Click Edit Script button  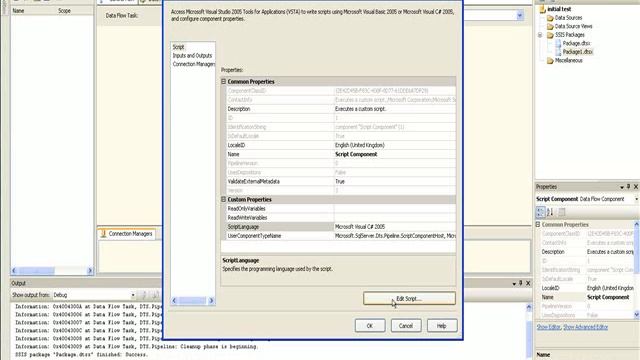[x=409, y=298]
